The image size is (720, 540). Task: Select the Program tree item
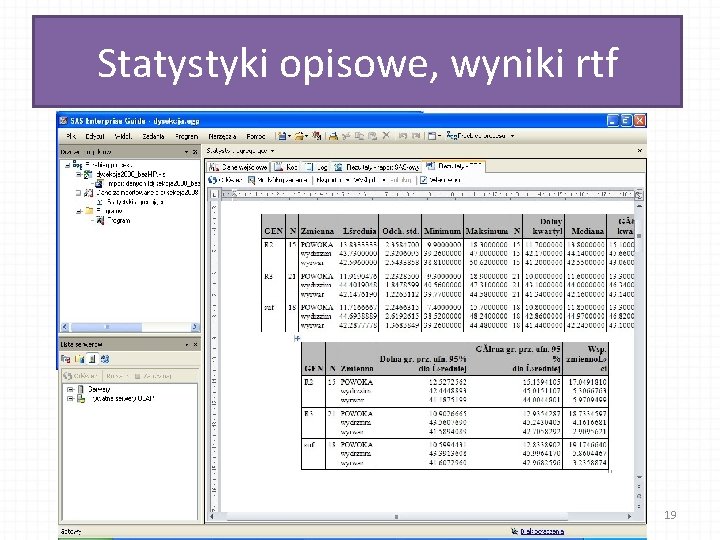point(114,220)
